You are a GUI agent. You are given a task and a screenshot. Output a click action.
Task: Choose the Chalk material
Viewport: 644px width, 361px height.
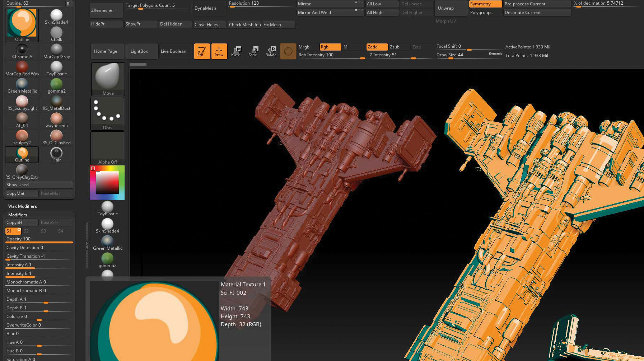point(56,34)
